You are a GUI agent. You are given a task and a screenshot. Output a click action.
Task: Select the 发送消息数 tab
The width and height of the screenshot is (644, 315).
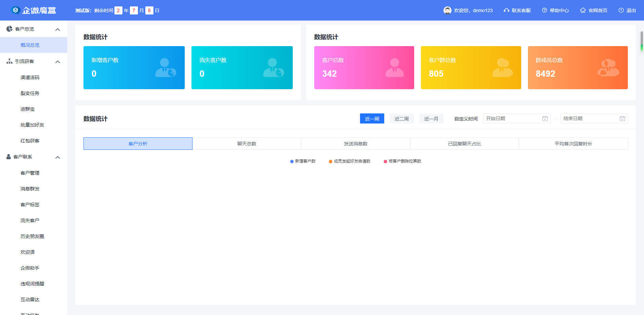tap(356, 144)
